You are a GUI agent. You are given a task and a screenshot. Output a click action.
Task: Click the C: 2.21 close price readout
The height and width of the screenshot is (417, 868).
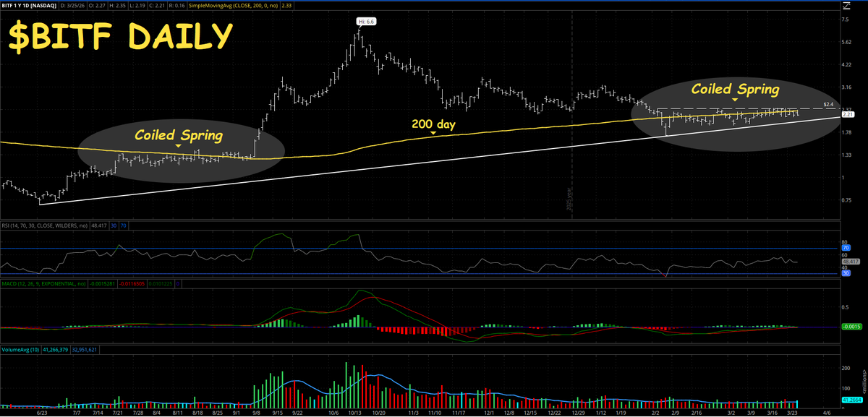[157, 5]
